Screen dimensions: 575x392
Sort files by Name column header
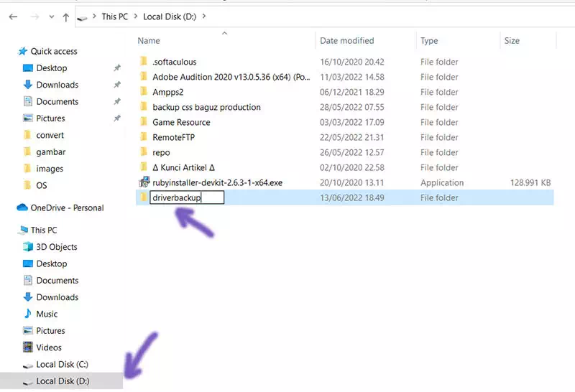(149, 41)
